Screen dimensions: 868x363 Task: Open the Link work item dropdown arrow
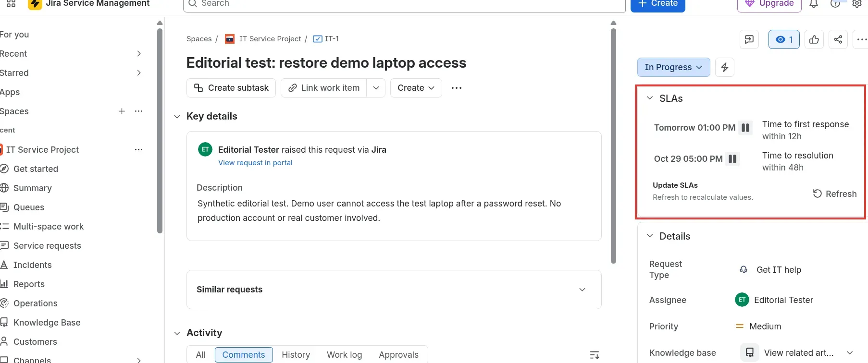pos(376,88)
